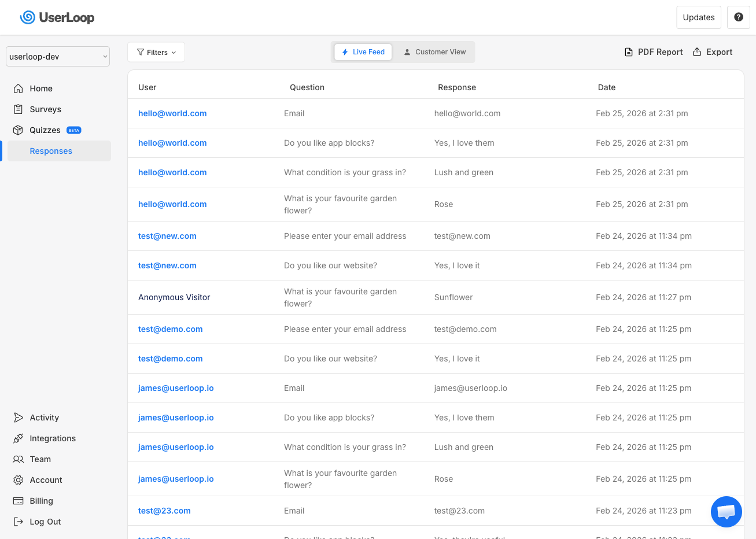The width and height of the screenshot is (756, 539).
Task: Open the Filters dropdown
Action: click(x=156, y=51)
